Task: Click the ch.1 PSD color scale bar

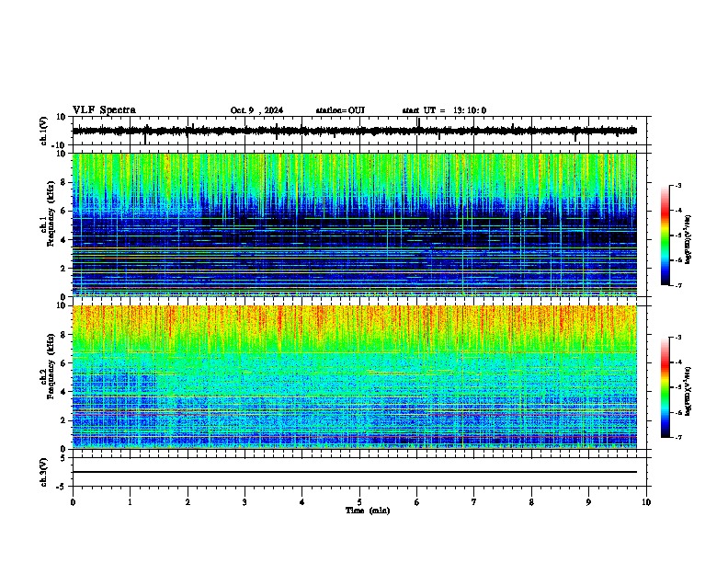Action: point(665,236)
